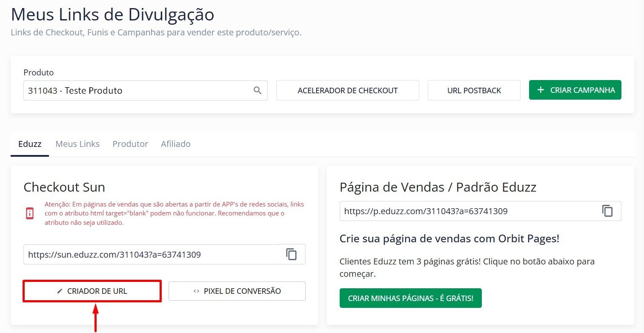The image size is (644, 333).
Task: Click the red phone warning icon
Action: point(30,213)
